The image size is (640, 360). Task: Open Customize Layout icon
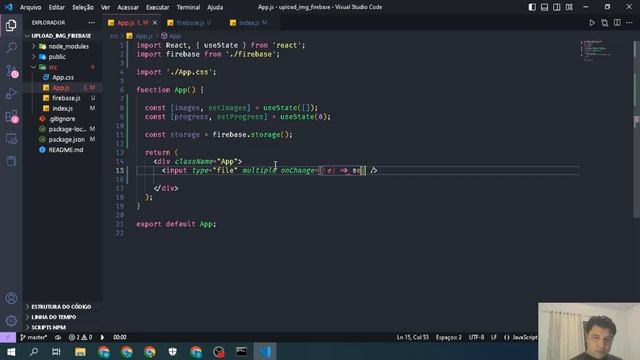pyautogui.click(x=569, y=7)
